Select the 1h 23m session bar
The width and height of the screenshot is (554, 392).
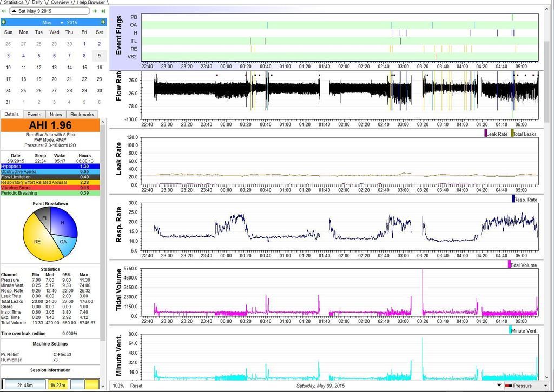point(57,385)
